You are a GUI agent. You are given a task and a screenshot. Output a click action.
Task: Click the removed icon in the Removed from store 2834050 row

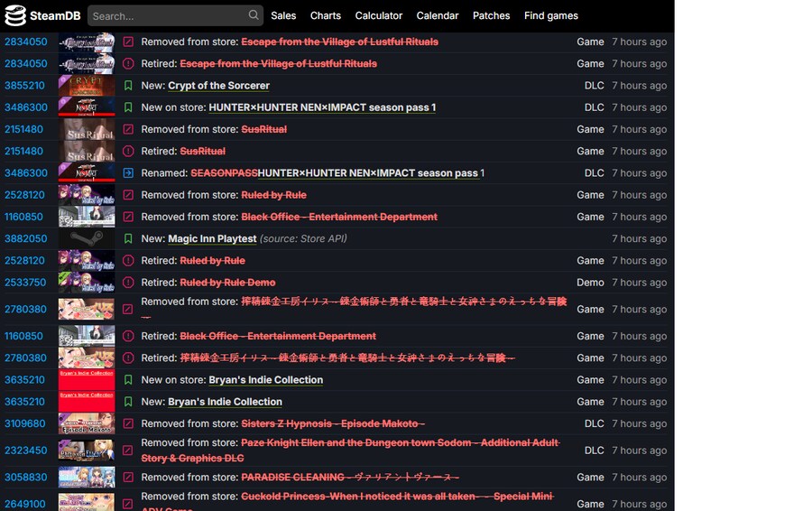tap(128, 42)
